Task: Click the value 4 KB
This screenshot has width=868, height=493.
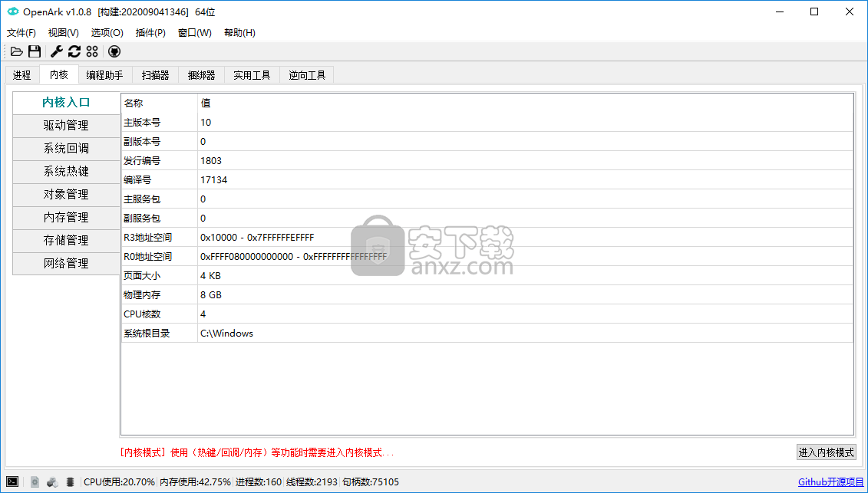Action: (210, 275)
